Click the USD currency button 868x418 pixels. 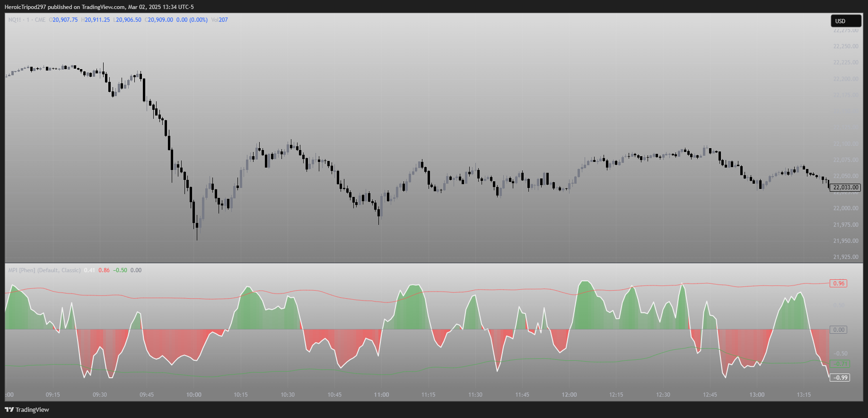[846, 21]
